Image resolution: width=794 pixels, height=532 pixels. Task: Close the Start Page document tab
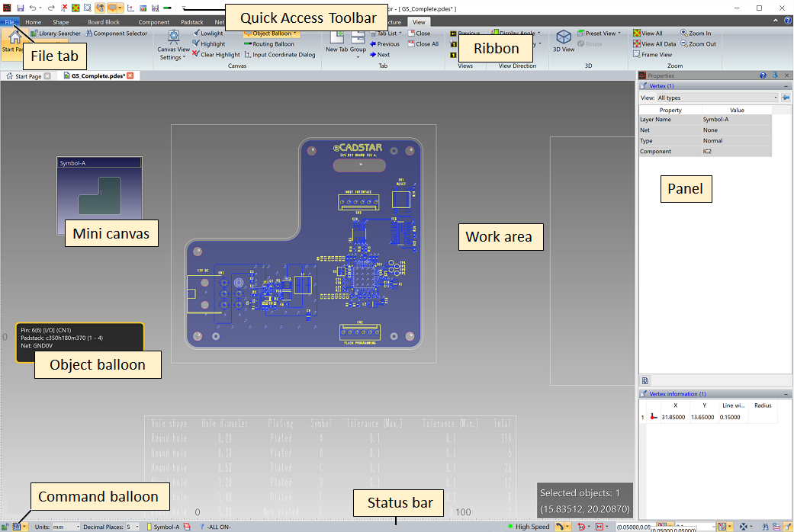(x=47, y=76)
